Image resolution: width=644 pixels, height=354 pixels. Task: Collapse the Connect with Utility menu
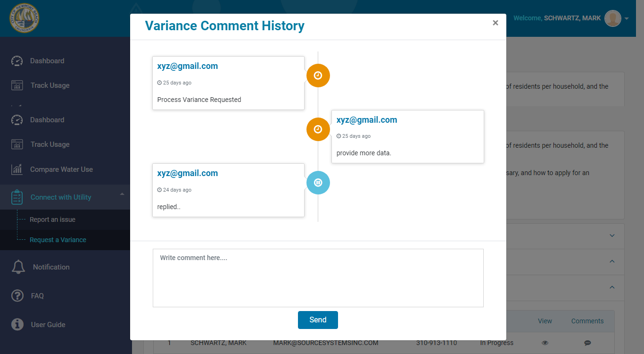point(122,194)
